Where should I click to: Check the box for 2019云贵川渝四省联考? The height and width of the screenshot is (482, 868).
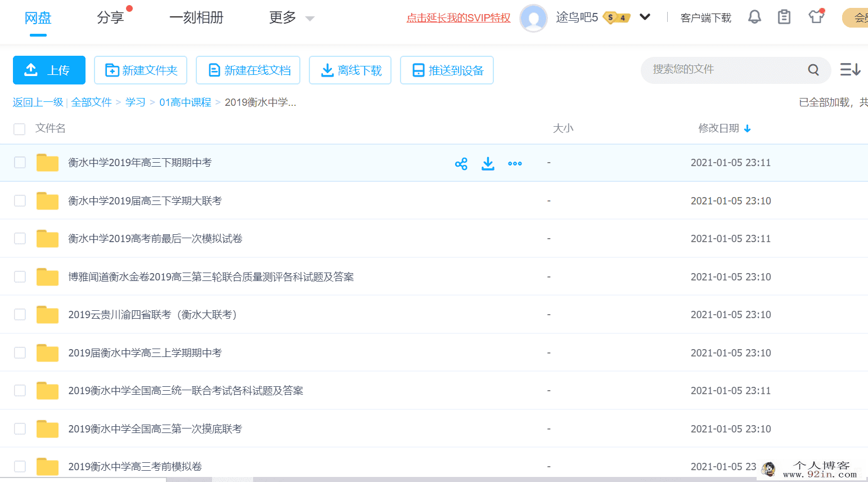click(20, 315)
